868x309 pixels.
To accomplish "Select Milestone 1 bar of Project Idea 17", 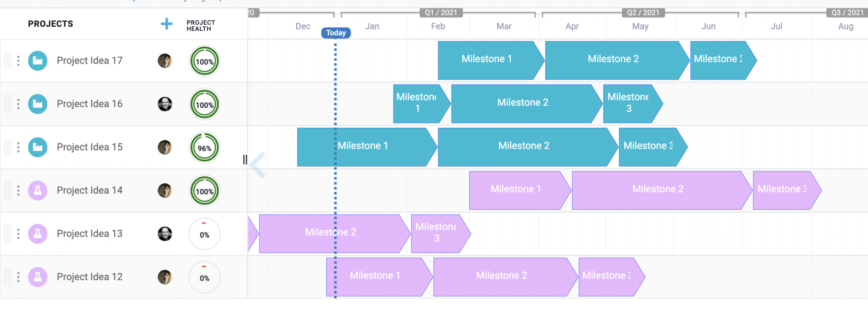I will [x=487, y=59].
